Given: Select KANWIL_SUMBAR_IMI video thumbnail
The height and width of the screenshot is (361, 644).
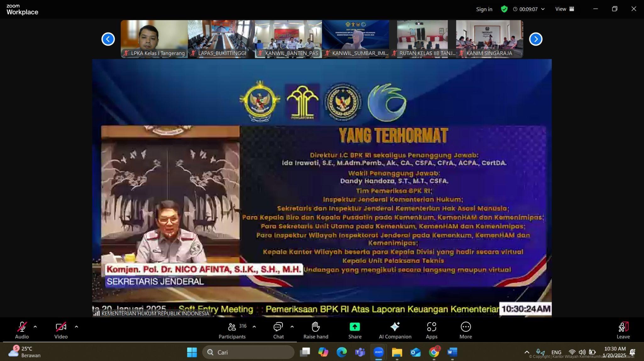Looking at the screenshot, I should pyautogui.click(x=355, y=39).
